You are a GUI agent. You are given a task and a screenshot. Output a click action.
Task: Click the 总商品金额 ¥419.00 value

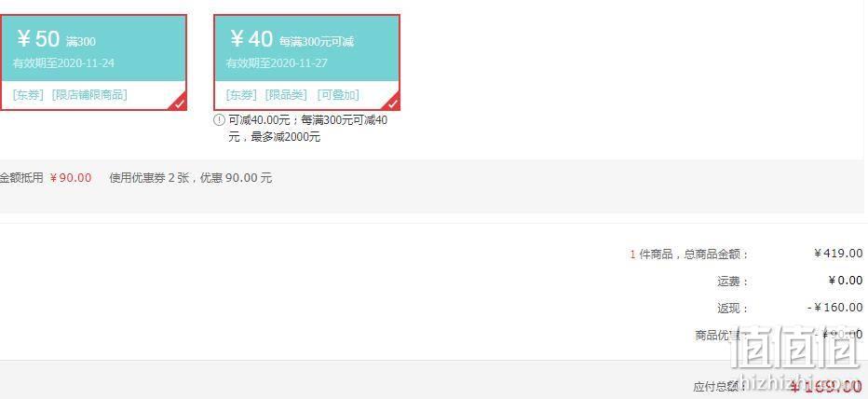click(838, 254)
